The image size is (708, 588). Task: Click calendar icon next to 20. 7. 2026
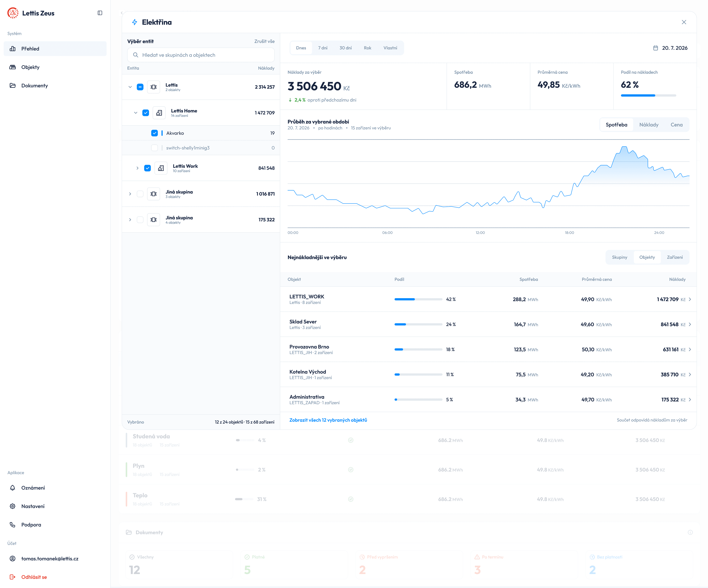click(655, 48)
